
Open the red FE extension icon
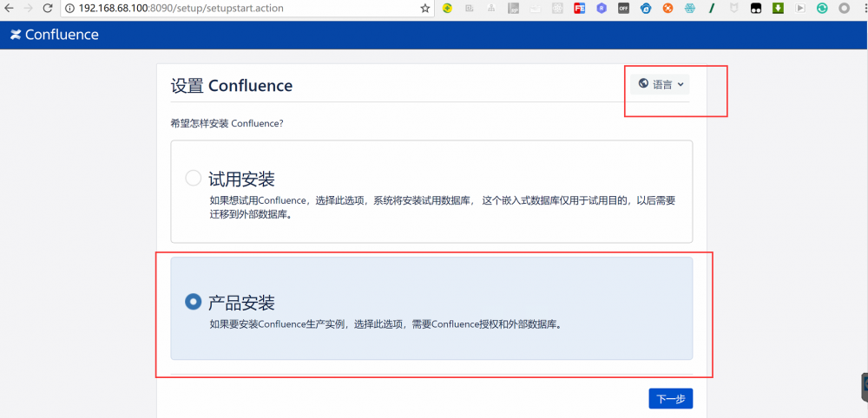[x=580, y=9]
